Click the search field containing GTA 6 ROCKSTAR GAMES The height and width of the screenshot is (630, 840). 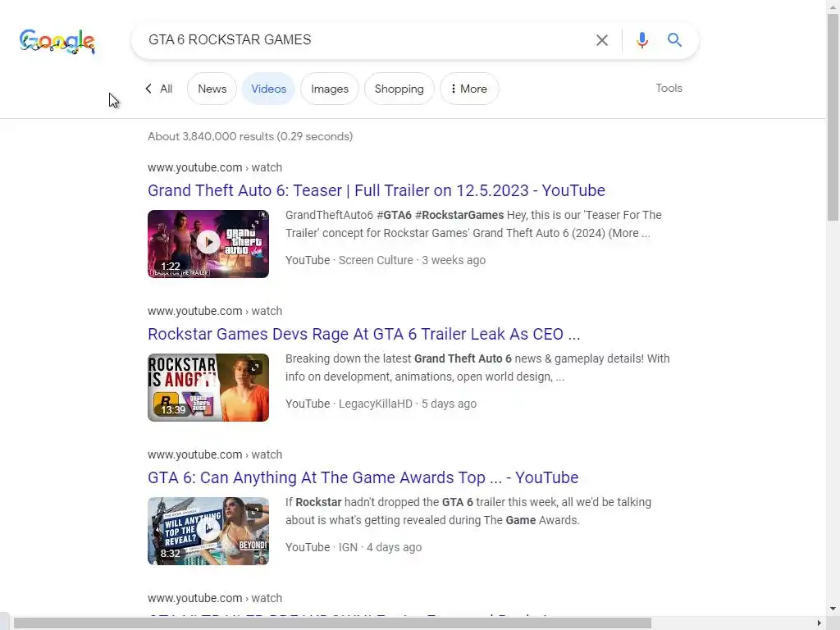[x=364, y=40]
